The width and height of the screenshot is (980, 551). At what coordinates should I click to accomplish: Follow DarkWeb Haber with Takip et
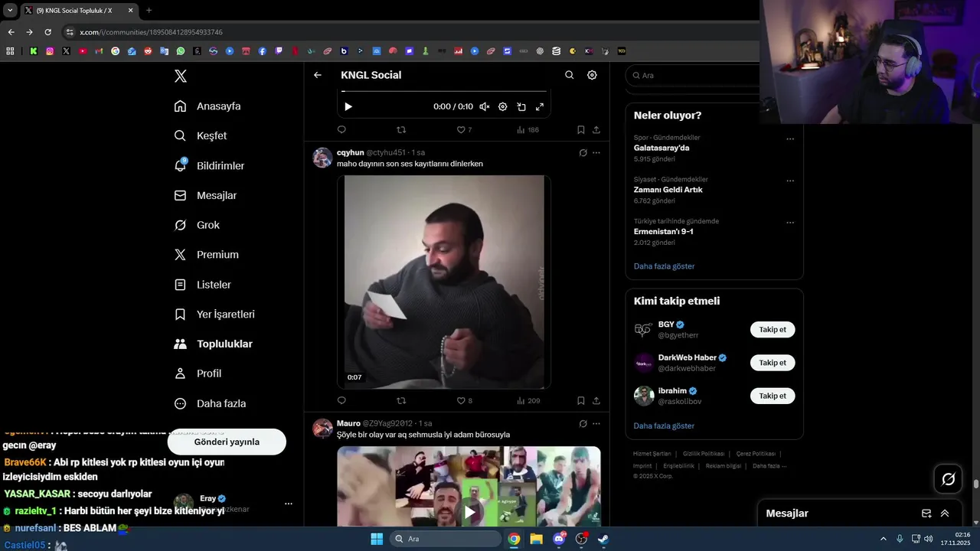click(x=773, y=363)
